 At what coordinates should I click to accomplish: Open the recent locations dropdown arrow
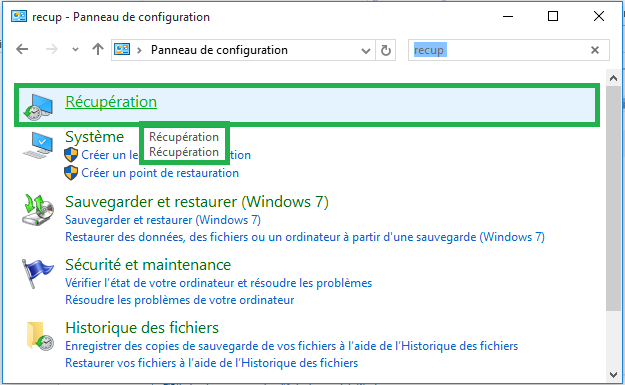pos(75,50)
